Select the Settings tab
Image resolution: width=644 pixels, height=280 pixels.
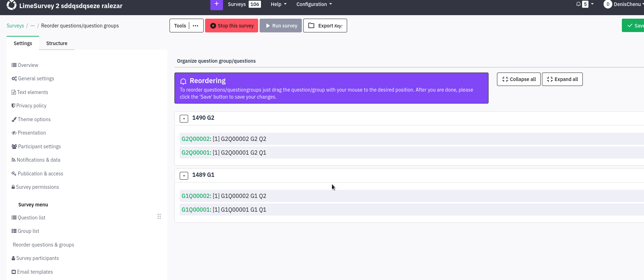click(23, 43)
